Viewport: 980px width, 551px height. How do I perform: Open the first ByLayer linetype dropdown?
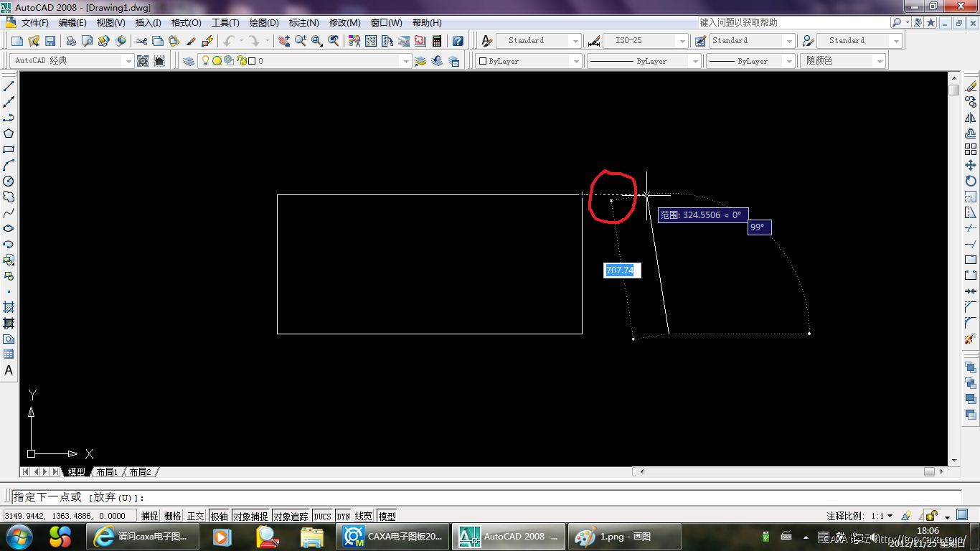[x=695, y=61]
